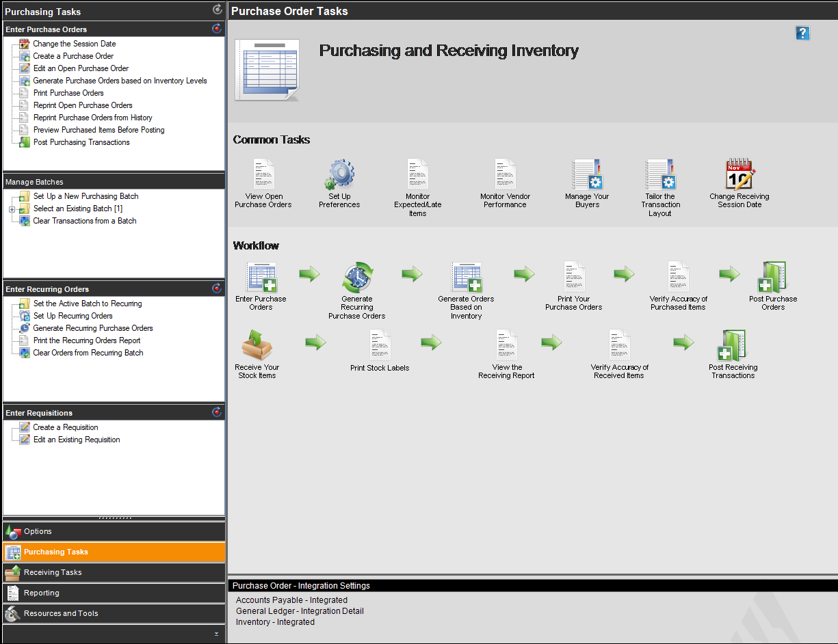
Task: Launch Verify Accuracy of Purchased Items icon
Action: [x=678, y=277]
